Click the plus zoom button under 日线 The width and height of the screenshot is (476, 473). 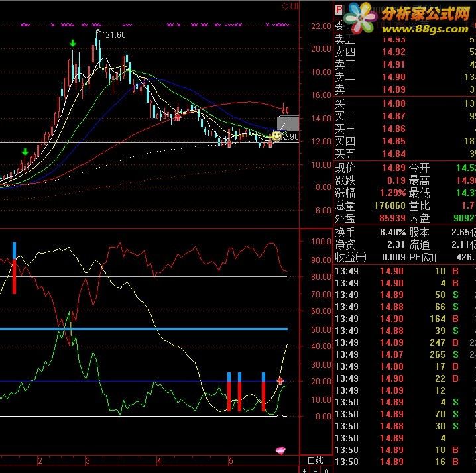[x=304, y=470]
